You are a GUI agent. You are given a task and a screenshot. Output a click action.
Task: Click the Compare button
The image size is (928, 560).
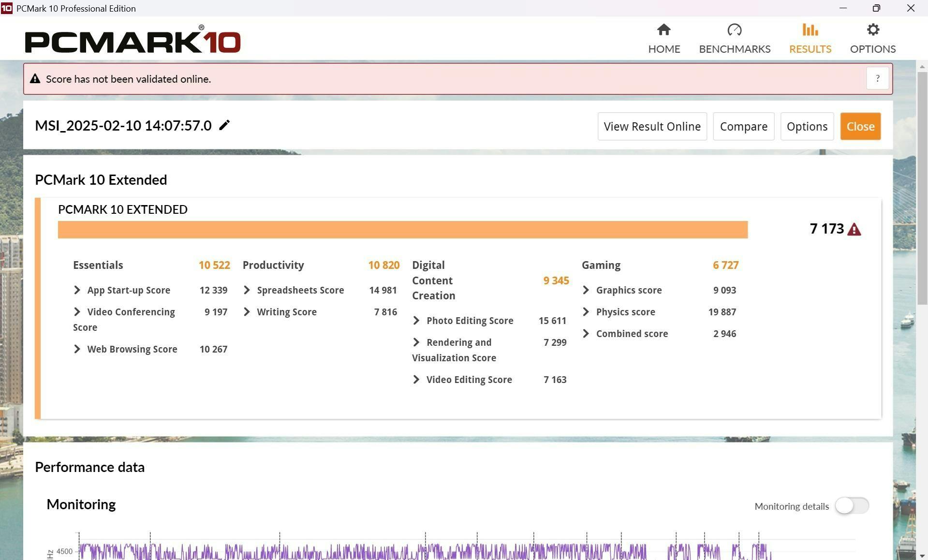(743, 126)
